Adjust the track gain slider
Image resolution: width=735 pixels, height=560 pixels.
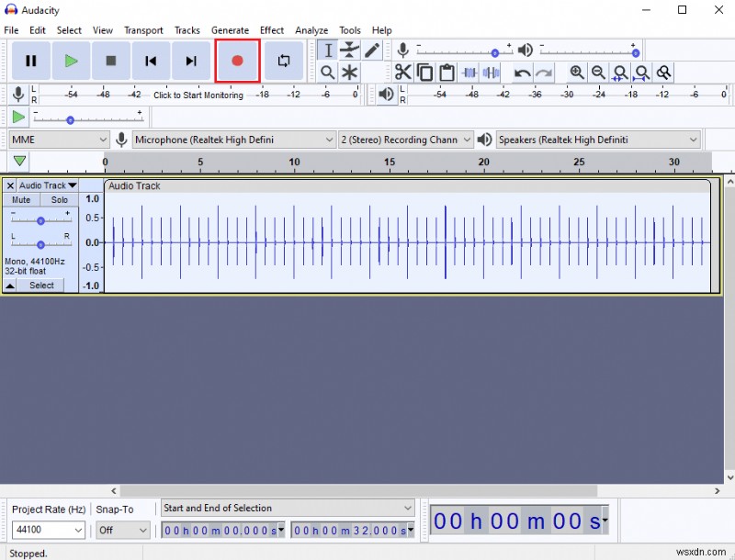41,220
